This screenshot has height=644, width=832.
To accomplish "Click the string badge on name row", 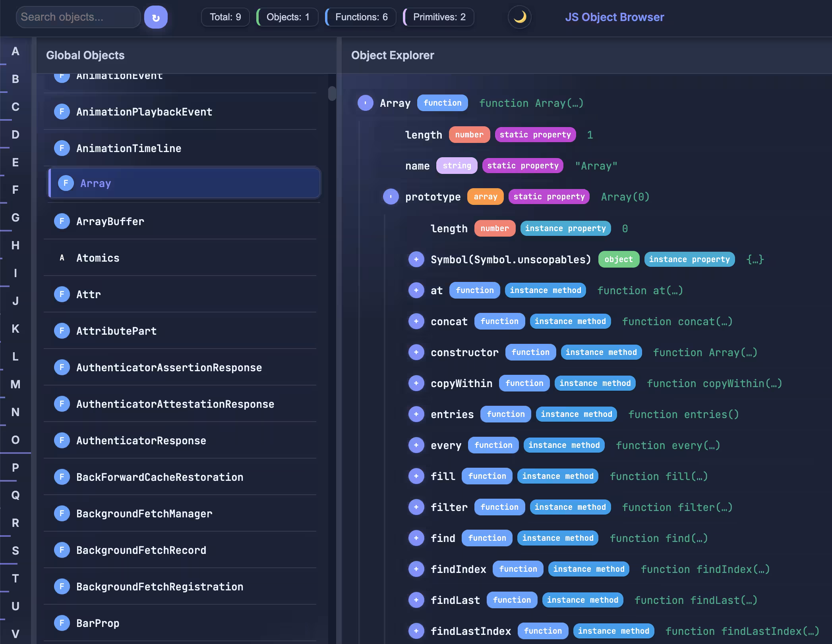I will [x=457, y=166].
